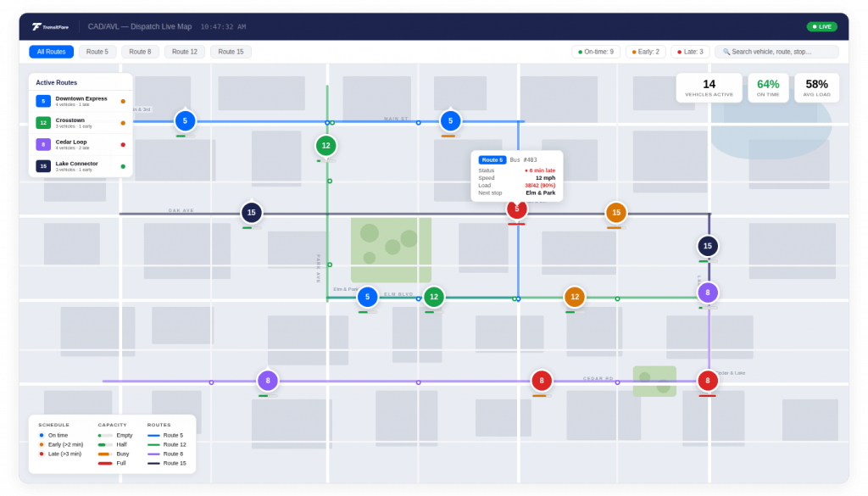The height and width of the screenshot is (496, 868).
Task: Select the Route 15 bus marker on Oak Ave
Action: (x=250, y=212)
